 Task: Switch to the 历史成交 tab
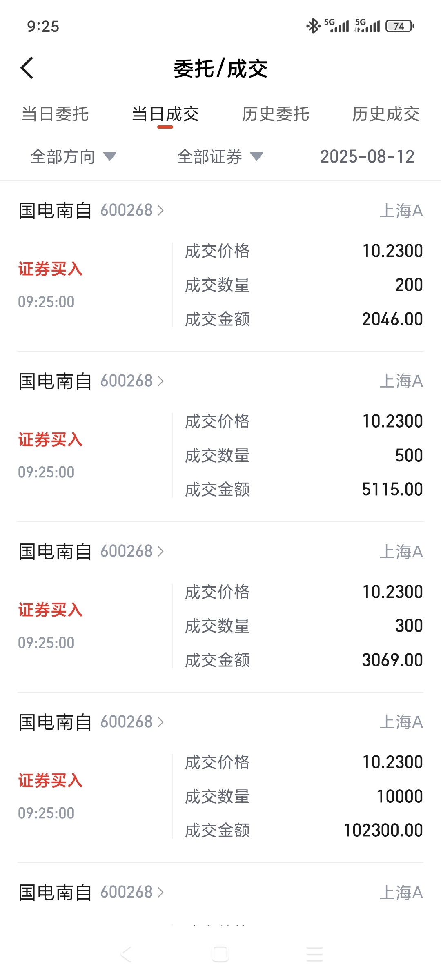click(x=385, y=114)
